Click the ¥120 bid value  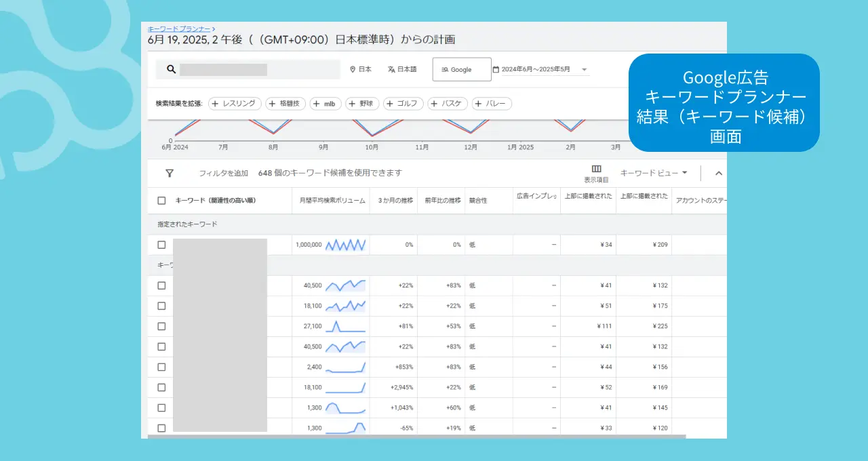660,428
